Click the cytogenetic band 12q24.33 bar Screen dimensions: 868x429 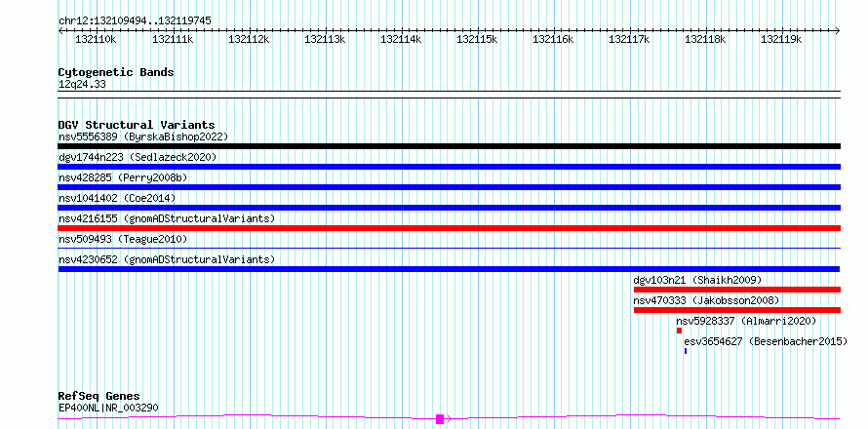(449, 95)
